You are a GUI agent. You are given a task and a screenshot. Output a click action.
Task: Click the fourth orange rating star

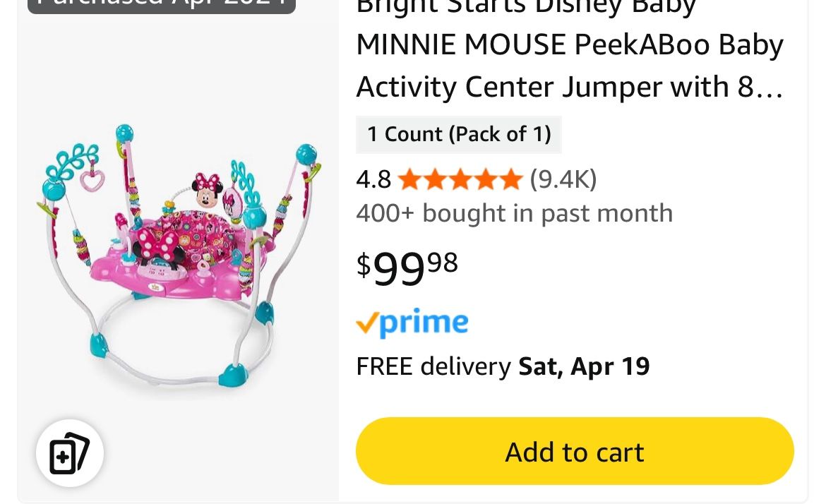pos(486,179)
